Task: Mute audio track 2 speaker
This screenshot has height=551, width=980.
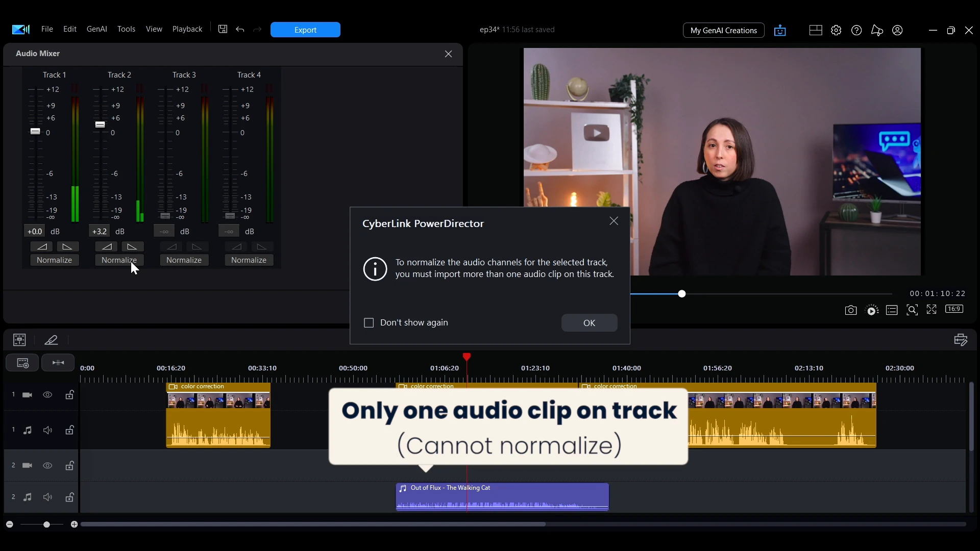Action: coord(47,497)
